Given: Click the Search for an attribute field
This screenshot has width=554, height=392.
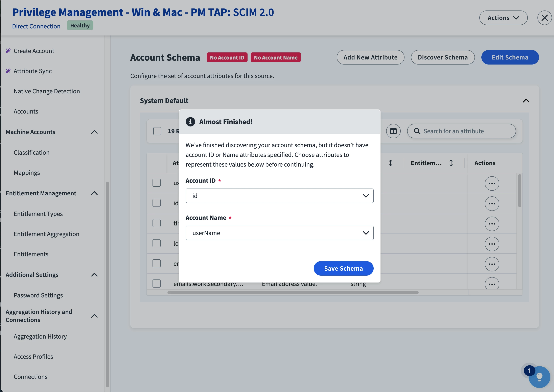Looking at the screenshot, I should pyautogui.click(x=461, y=131).
